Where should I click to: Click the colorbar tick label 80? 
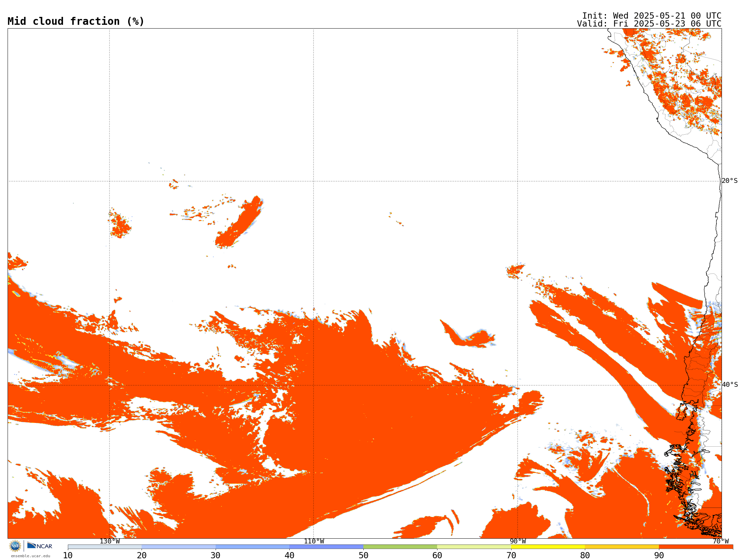pyautogui.click(x=585, y=556)
